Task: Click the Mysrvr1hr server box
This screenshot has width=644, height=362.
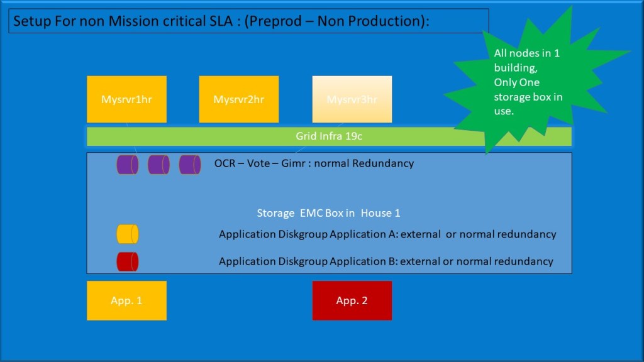Action: pyautogui.click(x=126, y=99)
